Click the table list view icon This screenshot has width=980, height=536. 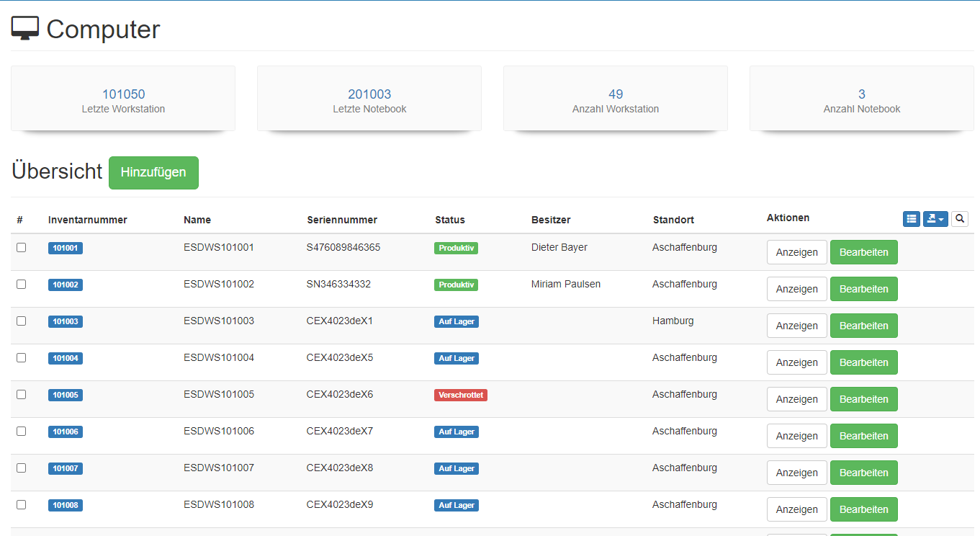(911, 219)
